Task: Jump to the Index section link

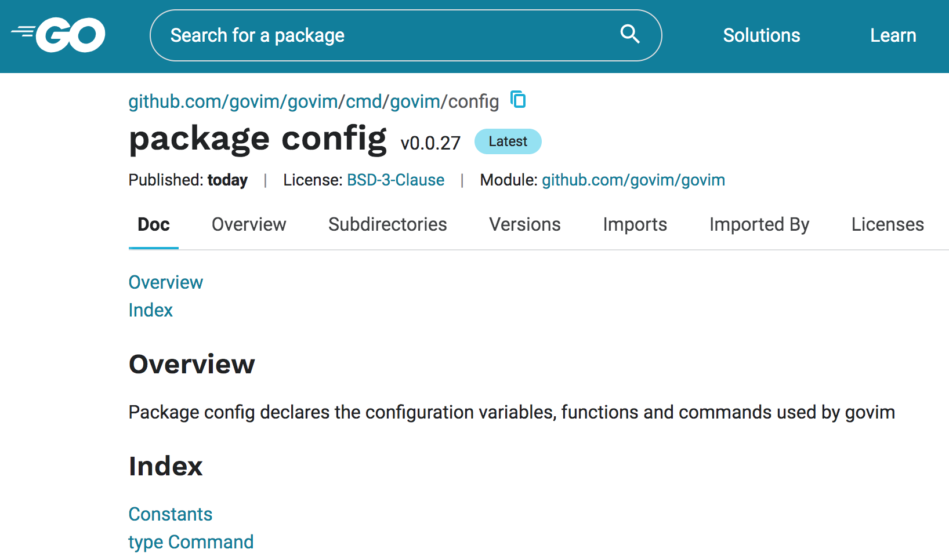Action: 150,310
